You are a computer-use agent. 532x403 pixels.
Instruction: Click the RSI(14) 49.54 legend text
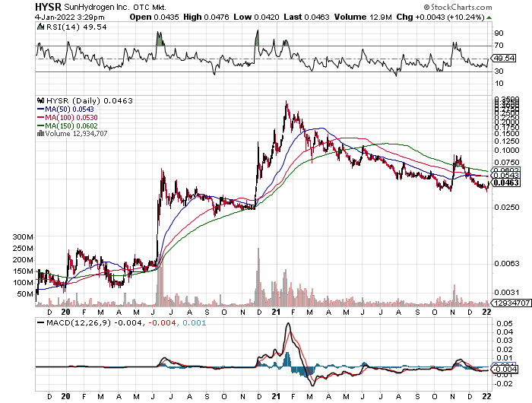click(76, 27)
